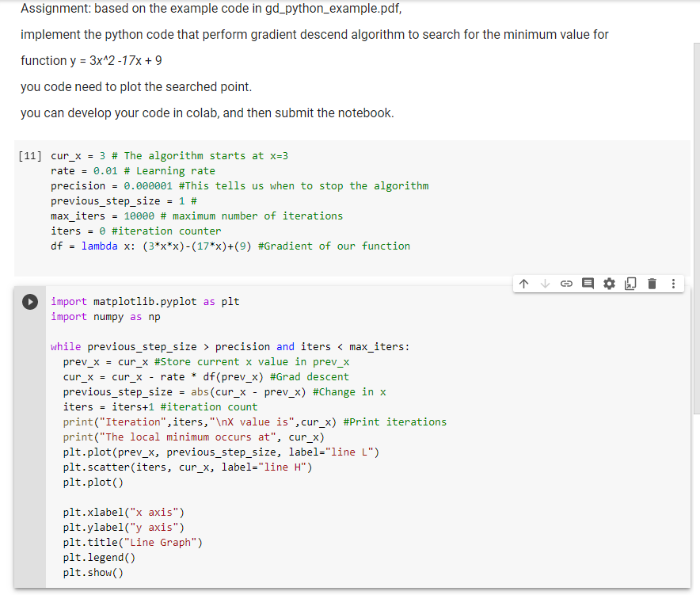Image resolution: width=700 pixels, height=595 pixels.
Task: Click 'cur_x = cur_x - rate * df(prev_x)' line
Action: pos(206,377)
